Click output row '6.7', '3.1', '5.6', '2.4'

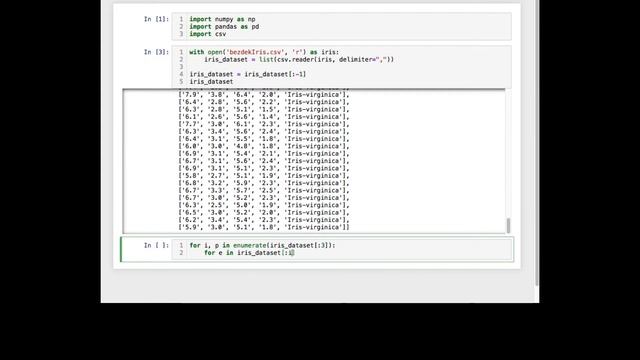(x=264, y=161)
